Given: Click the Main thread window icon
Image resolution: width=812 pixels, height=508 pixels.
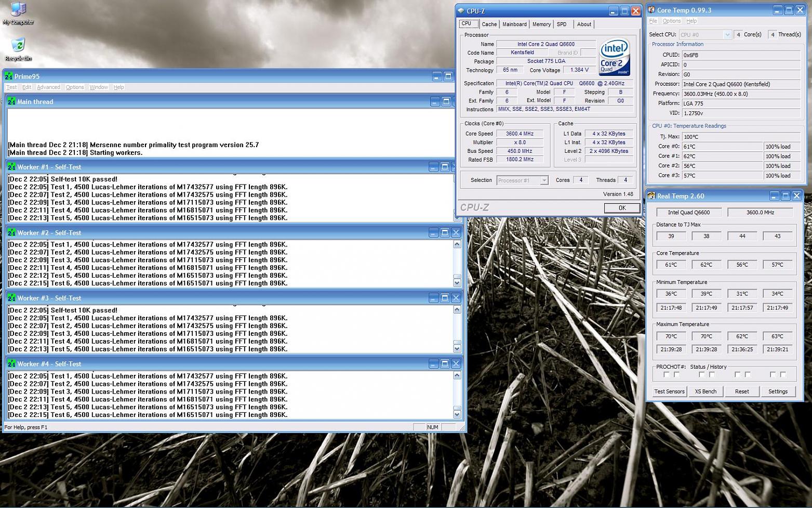Looking at the screenshot, I should [11, 101].
